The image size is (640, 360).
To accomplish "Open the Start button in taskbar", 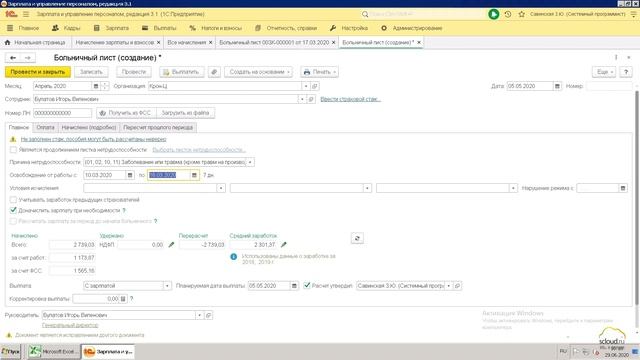I will 10,351.
